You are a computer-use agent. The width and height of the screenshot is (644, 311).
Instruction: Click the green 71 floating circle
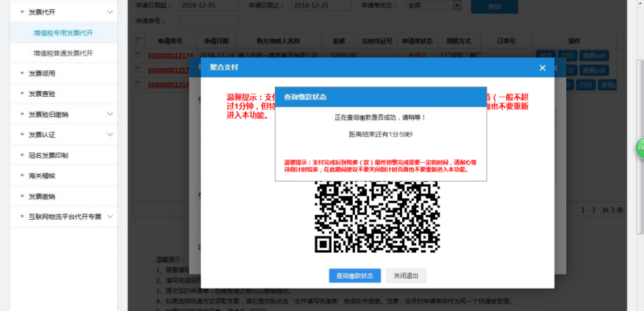click(x=640, y=147)
